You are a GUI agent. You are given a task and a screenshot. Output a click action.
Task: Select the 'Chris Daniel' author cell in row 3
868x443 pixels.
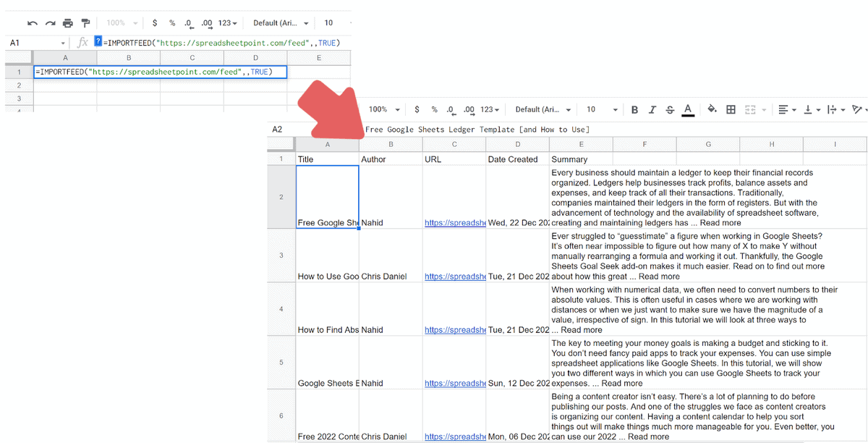[391, 256]
